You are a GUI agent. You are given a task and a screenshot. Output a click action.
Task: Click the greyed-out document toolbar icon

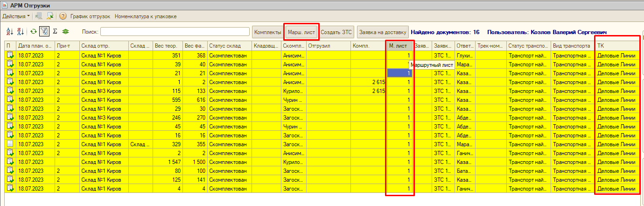(39, 16)
